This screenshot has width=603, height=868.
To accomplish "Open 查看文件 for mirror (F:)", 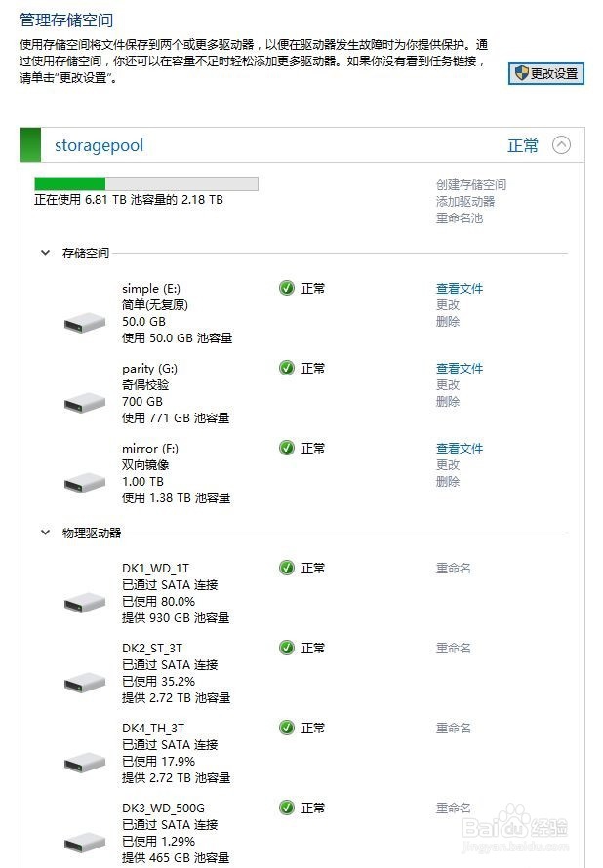I will (459, 448).
